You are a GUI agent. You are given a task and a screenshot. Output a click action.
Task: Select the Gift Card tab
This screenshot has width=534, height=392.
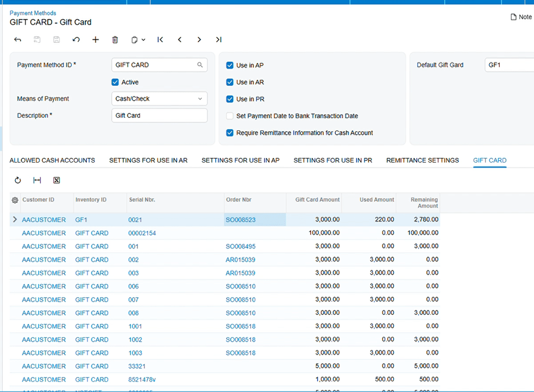pos(490,160)
